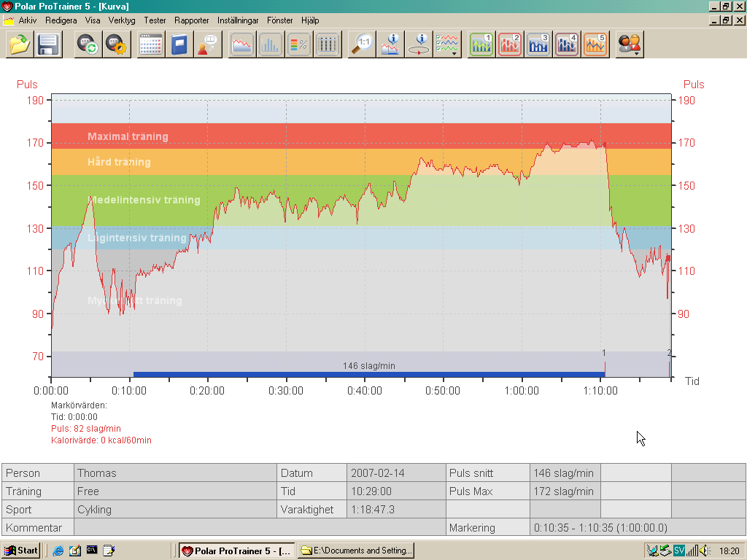Select graph layout preset 3
This screenshot has height=560, width=747.
click(x=539, y=44)
